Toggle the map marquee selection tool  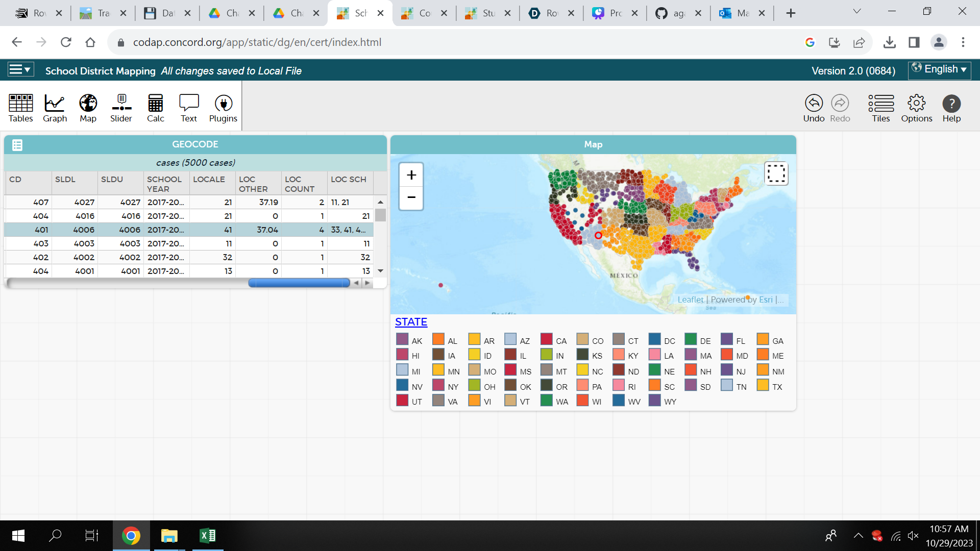(776, 173)
